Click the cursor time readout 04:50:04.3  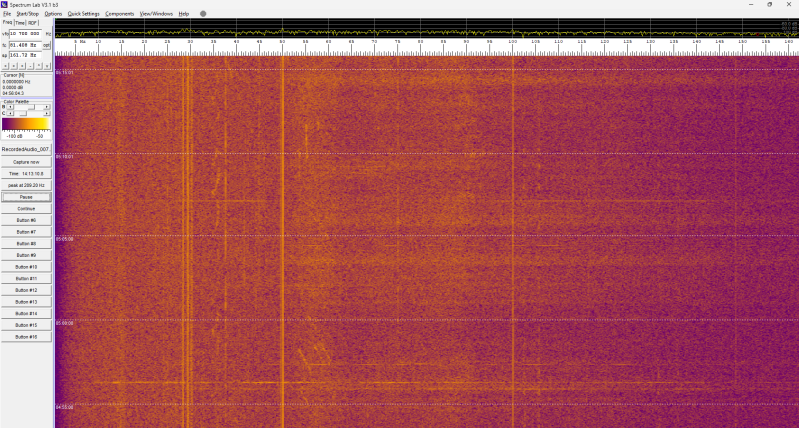click(13, 93)
